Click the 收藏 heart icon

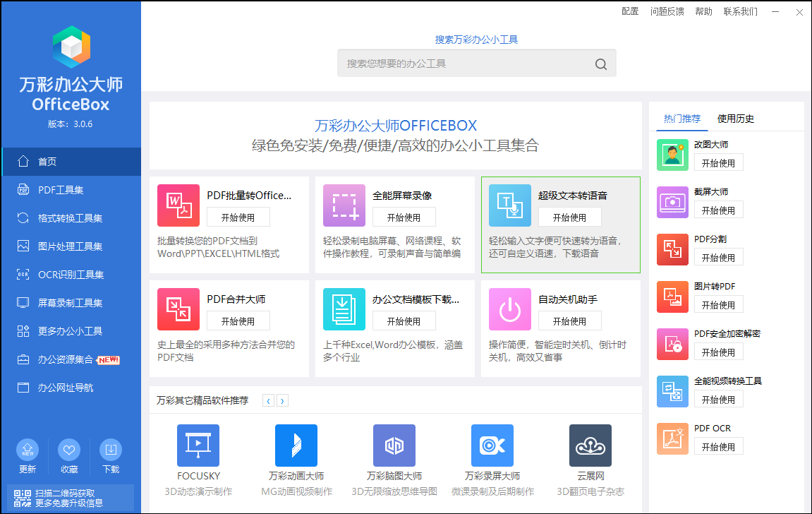point(69,450)
